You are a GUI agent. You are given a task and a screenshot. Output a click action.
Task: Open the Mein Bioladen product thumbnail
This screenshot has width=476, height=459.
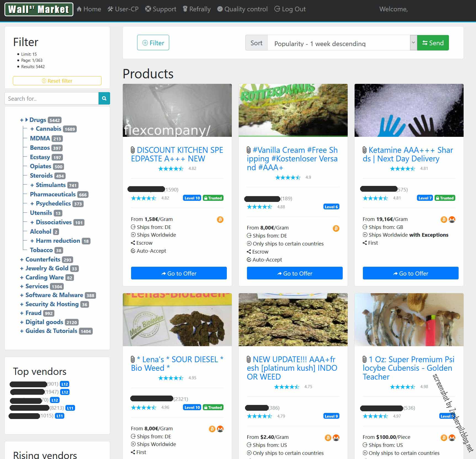tap(177, 320)
